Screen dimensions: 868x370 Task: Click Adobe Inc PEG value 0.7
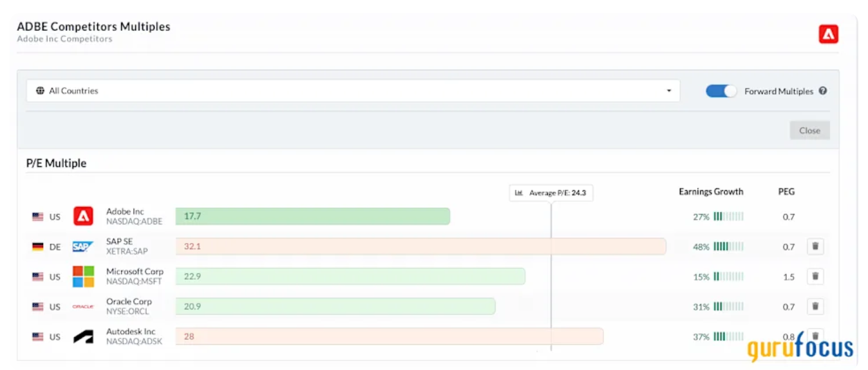tap(789, 217)
